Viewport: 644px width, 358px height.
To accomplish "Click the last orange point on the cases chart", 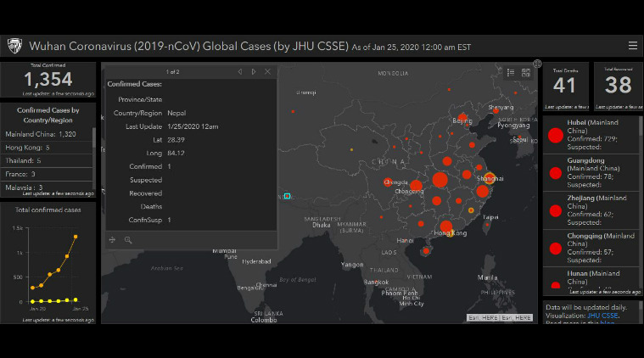I will pyautogui.click(x=76, y=237).
